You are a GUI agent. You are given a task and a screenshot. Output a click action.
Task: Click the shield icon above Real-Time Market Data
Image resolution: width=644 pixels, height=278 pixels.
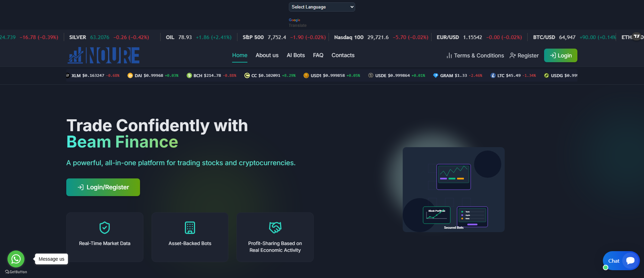point(105,228)
